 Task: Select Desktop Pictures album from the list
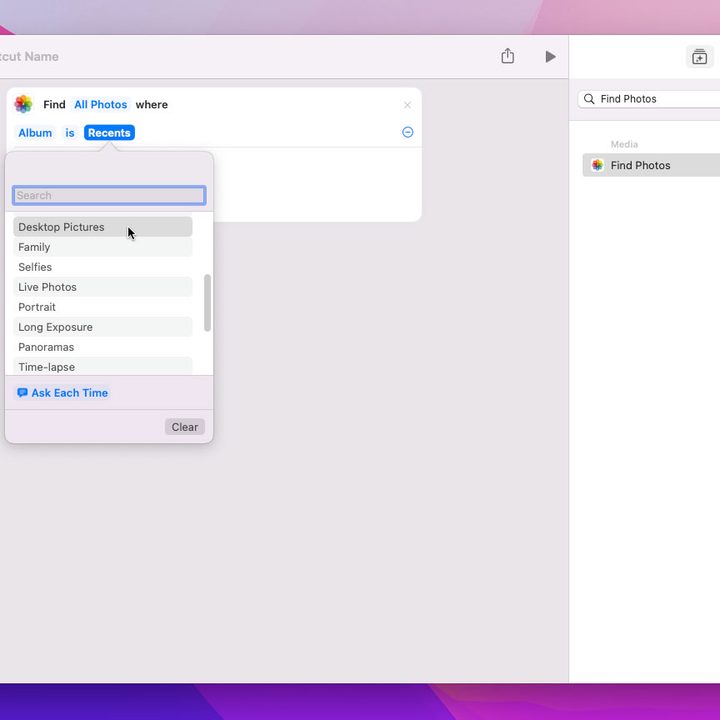pyautogui.click(x=102, y=227)
